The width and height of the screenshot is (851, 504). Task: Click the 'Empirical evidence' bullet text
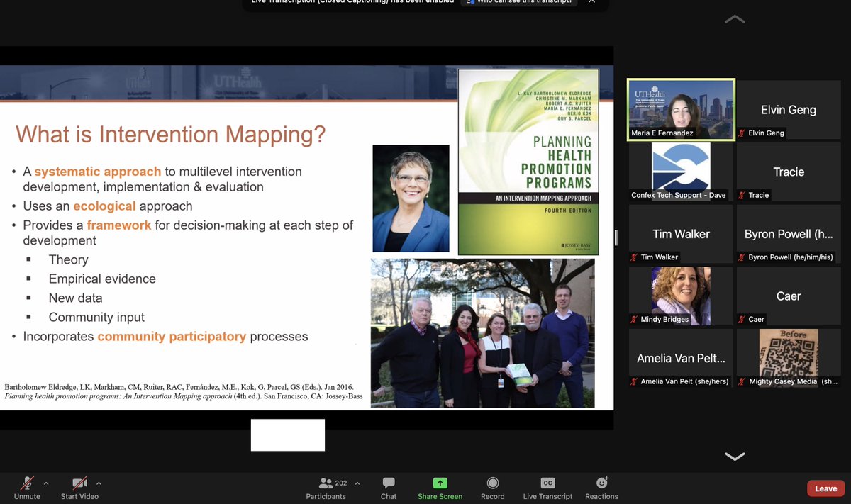pyautogui.click(x=102, y=279)
